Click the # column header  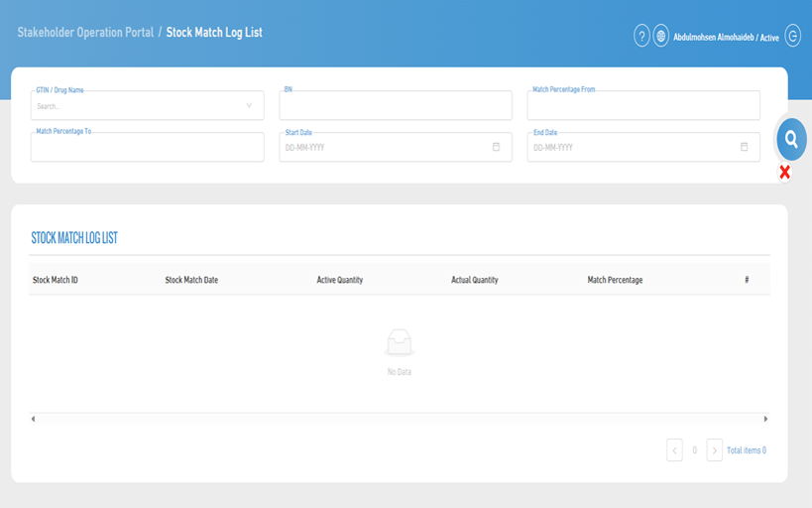747,280
